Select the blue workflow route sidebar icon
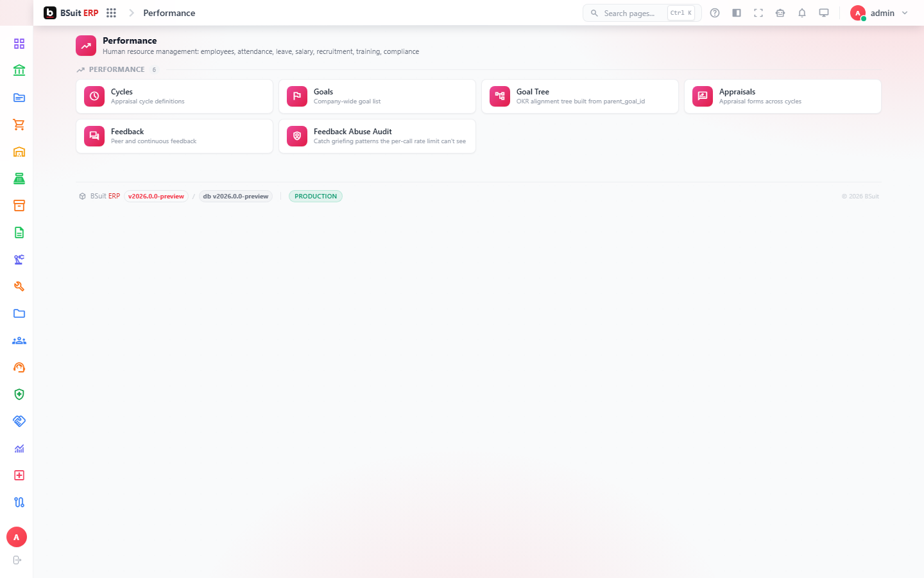 pyautogui.click(x=19, y=502)
